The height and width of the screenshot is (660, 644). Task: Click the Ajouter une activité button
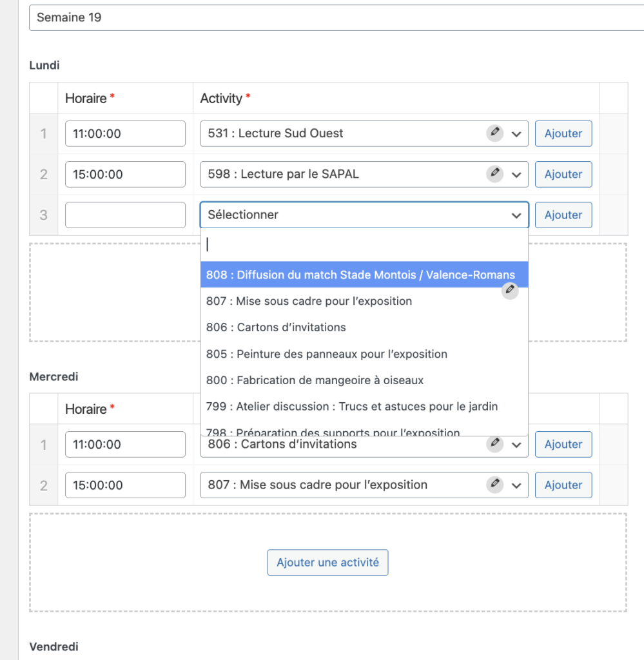[327, 562]
